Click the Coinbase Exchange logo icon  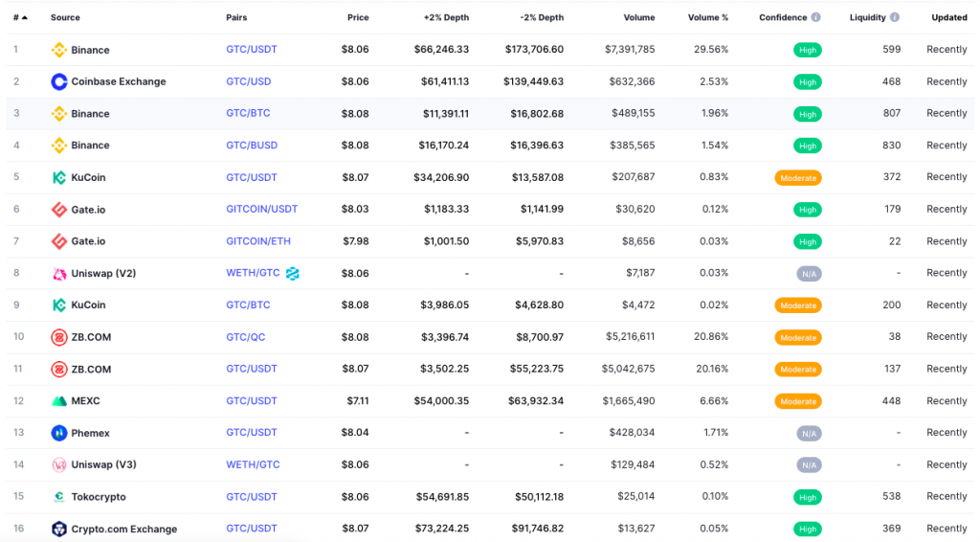tap(58, 81)
